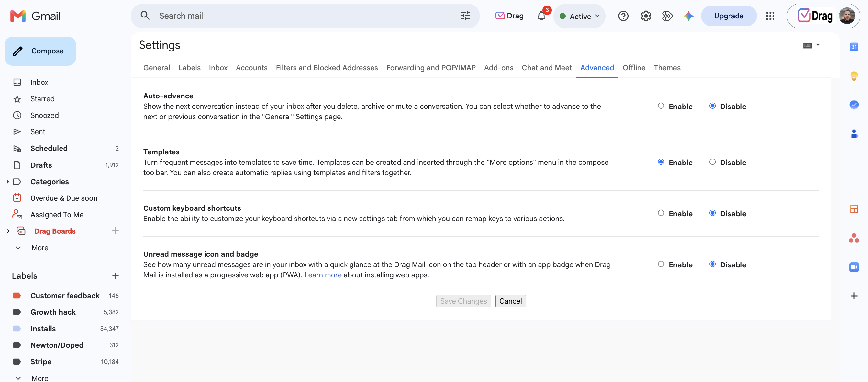Open Forwarding and POP/IMAP tab

pos(431,67)
